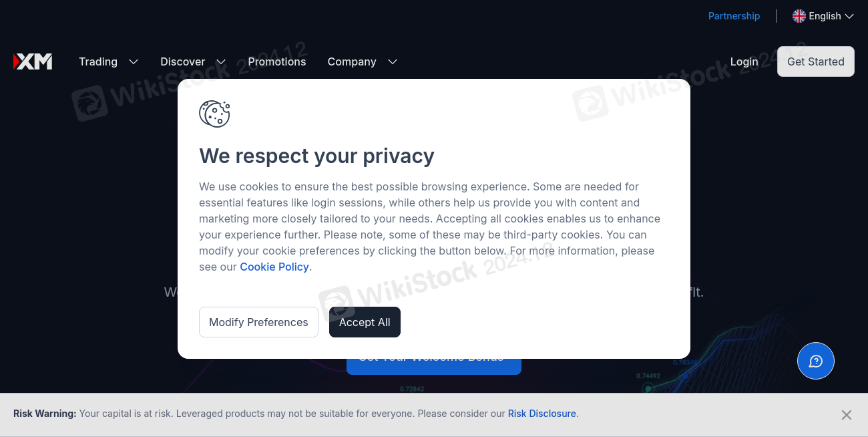868x437 pixels.
Task: Dismiss the Risk Warning banner
Action: pos(846,415)
